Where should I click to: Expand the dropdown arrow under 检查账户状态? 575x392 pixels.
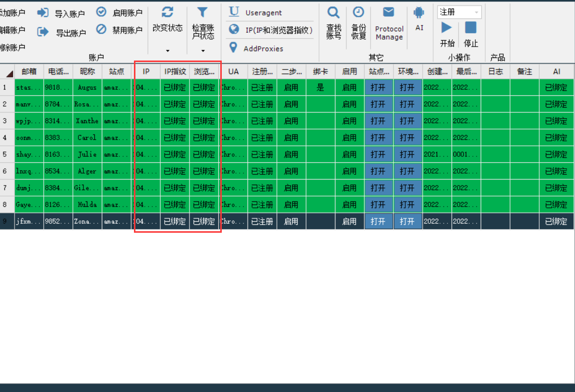[203, 51]
